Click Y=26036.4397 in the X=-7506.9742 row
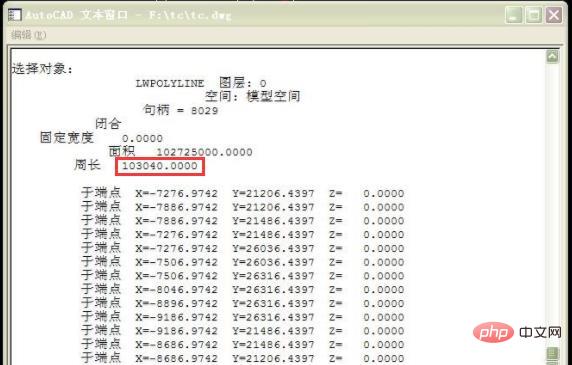 pyautogui.click(x=273, y=262)
